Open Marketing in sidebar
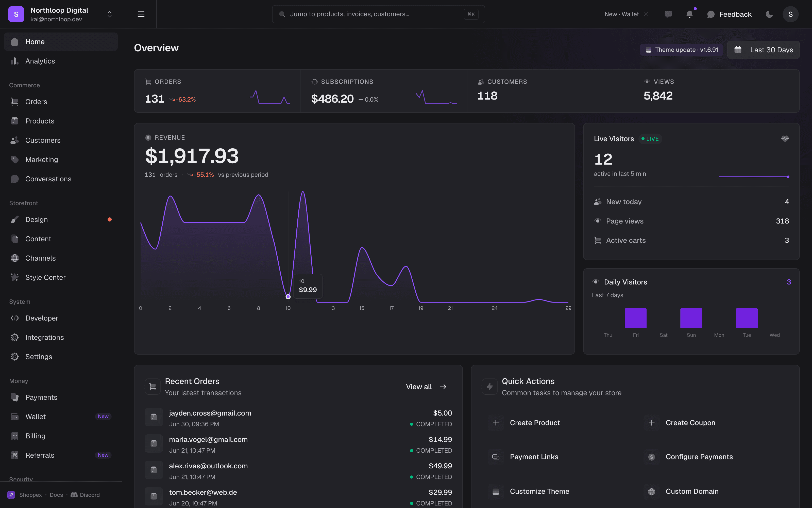 [x=61, y=160]
